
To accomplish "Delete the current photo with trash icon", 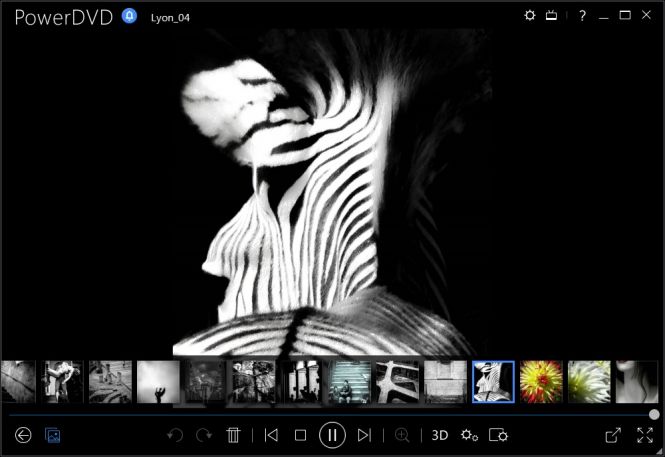I will (x=233, y=435).
